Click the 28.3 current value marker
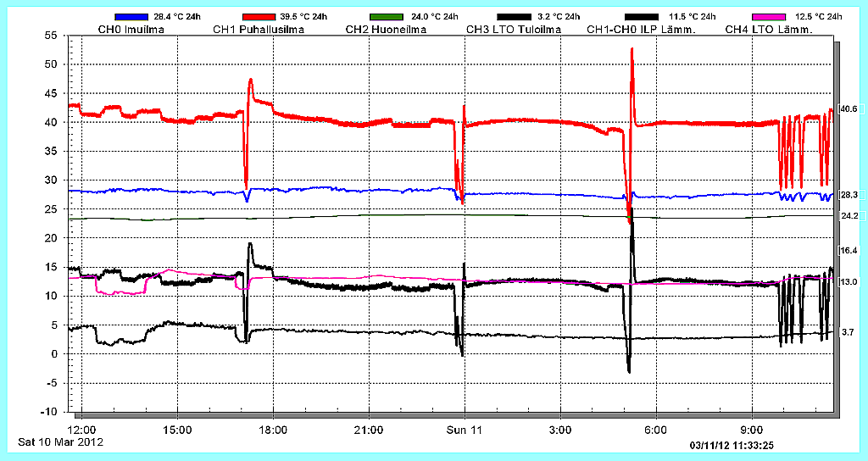Image resolution: width=868 pixels, height=461 pixels. [x=848, y=195]
